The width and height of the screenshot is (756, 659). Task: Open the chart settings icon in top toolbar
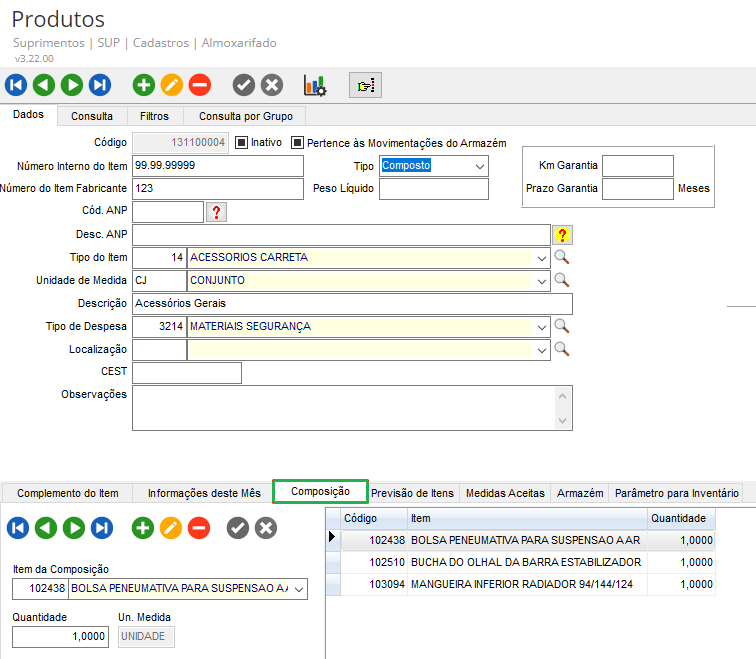315,86
